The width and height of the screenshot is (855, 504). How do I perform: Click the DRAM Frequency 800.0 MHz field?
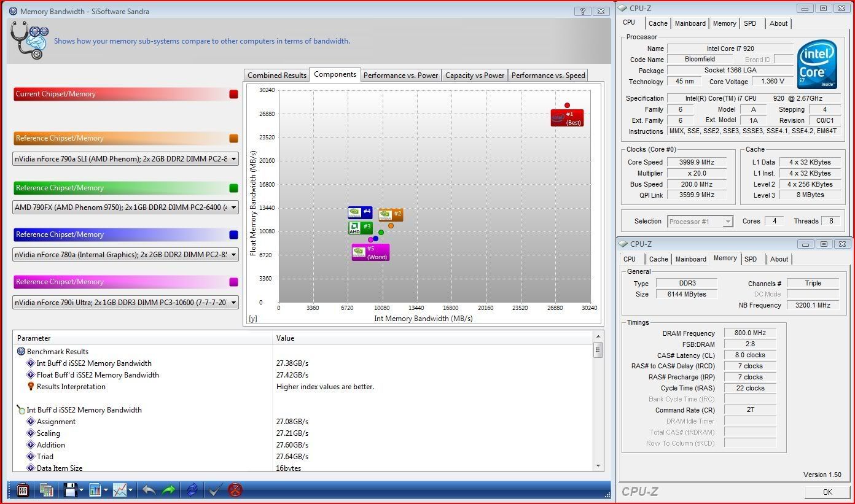(749, 333)
